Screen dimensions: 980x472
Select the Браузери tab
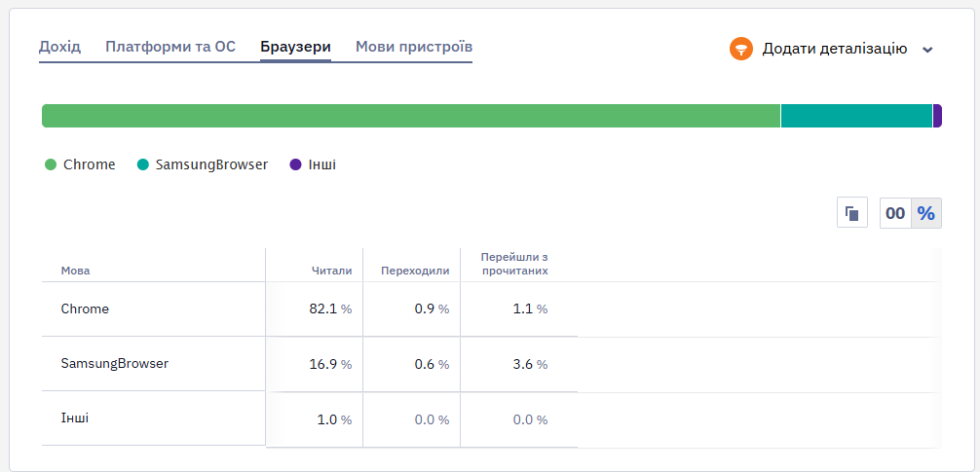click(x=295, y=47)
